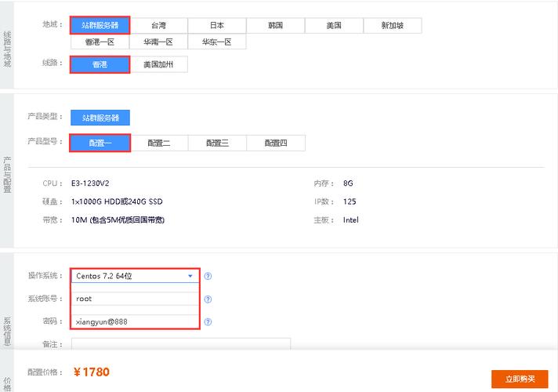This screenshot has width=558, height=392.
Task: Choose 美国 region
Action: point(334,25)
